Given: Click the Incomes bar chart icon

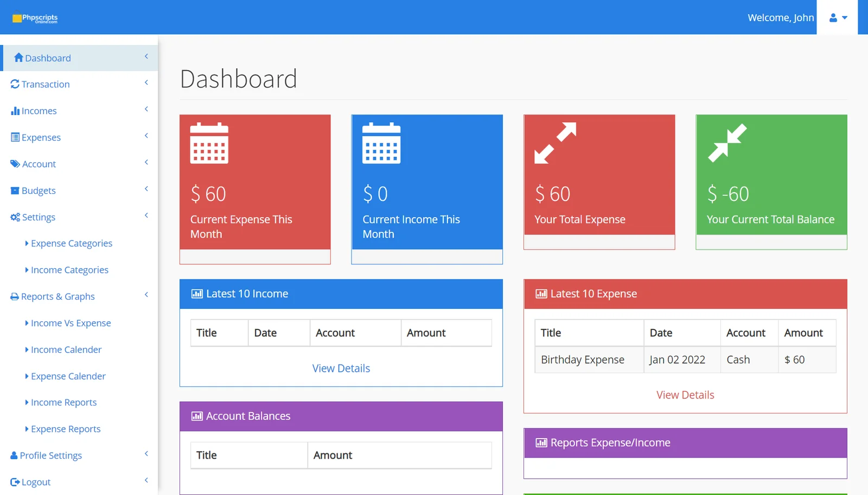Looking at the screenshot, I should pos(15,111).
